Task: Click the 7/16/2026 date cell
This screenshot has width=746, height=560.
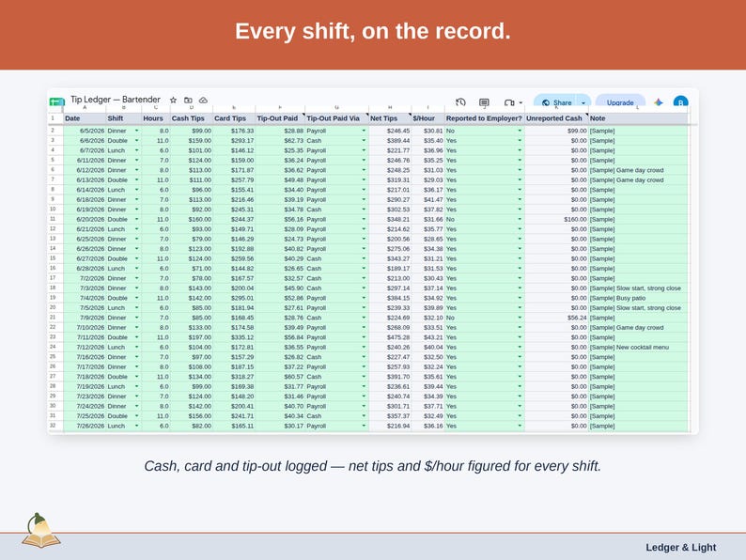Action: (x=85, y=357)
